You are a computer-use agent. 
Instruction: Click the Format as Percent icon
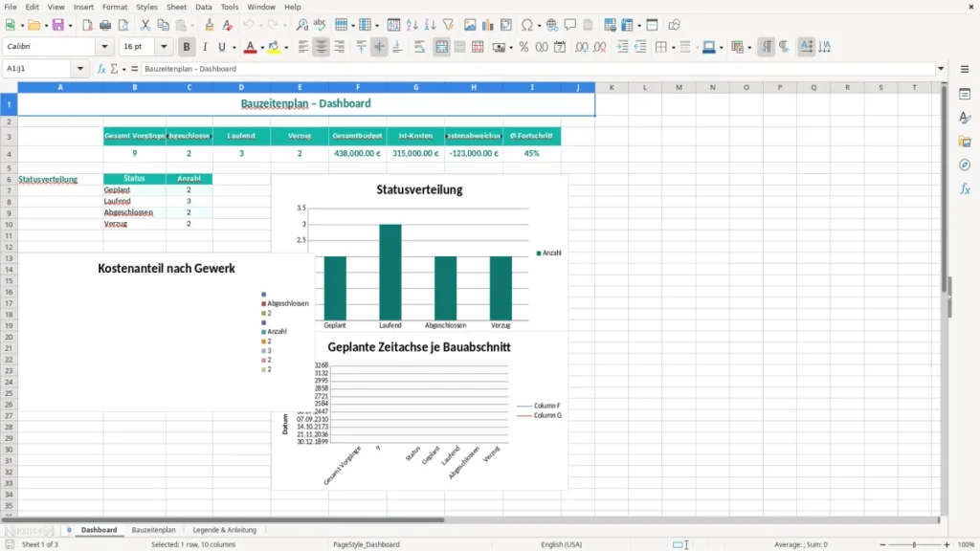tap(523, 47)
